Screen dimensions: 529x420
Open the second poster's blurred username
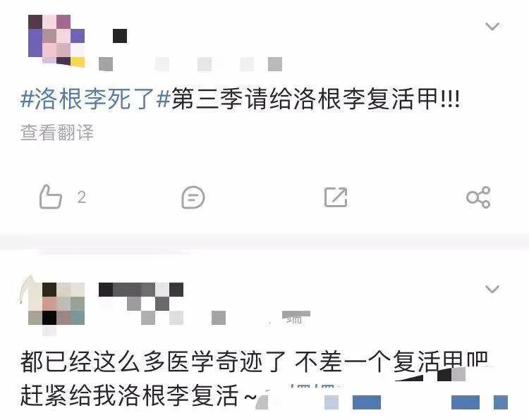click(x=141, y=290)
